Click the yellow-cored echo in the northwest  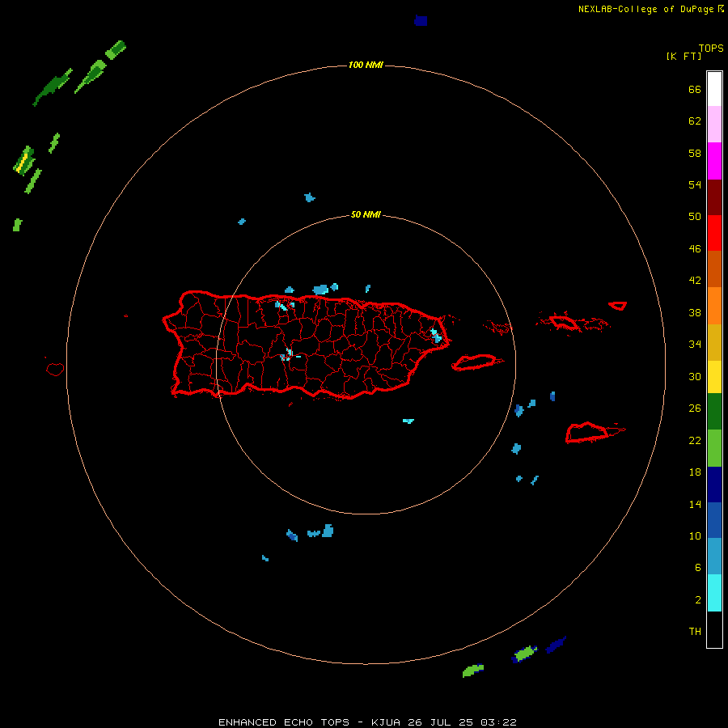pos(23,161)
